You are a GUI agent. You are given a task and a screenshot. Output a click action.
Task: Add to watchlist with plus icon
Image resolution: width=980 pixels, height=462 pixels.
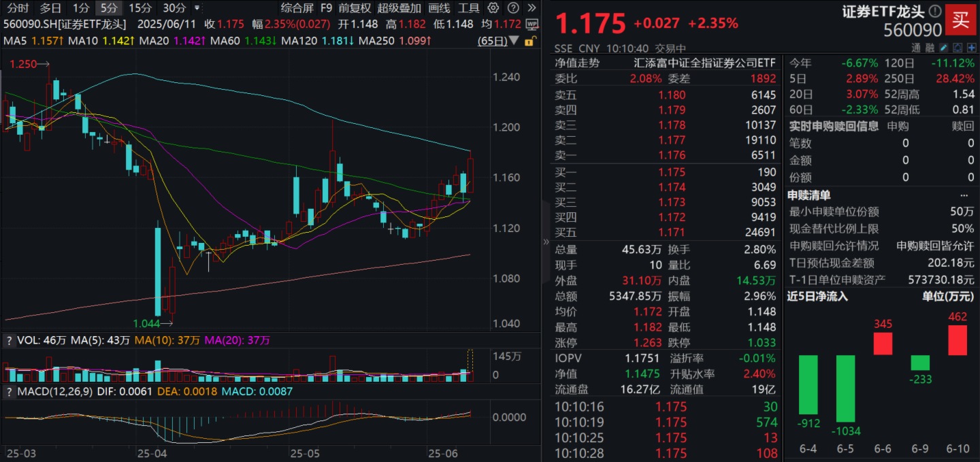[x=971, y=48]
